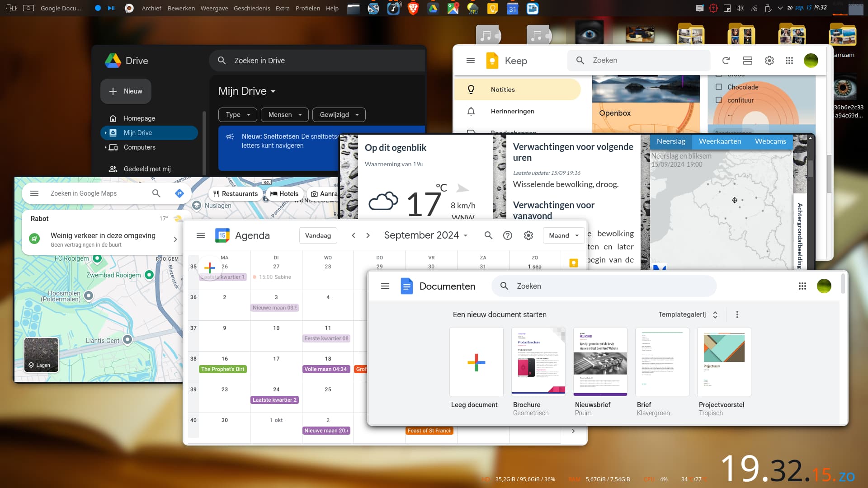Viewport: 868px width, 488px height.
Task: Open more options in Documenten template bar
Action: [x=737, y=314]
